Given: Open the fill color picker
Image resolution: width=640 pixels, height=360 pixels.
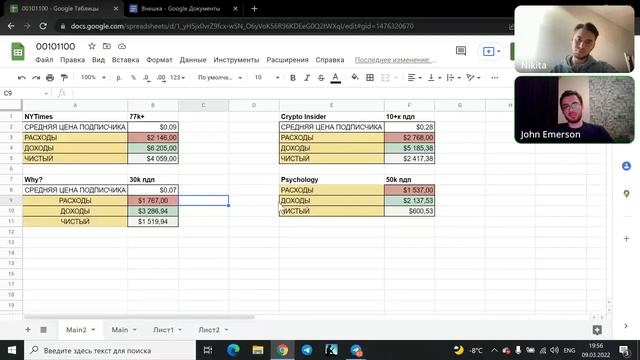Looking at the screenshot, I should click(x=355, y=77).
